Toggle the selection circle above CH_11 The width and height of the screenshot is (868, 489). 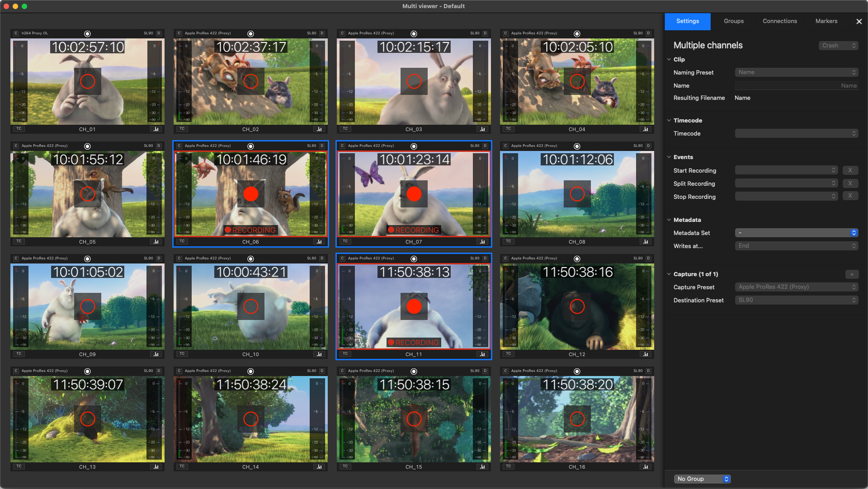pyautogui.click(x=414, y=259)
